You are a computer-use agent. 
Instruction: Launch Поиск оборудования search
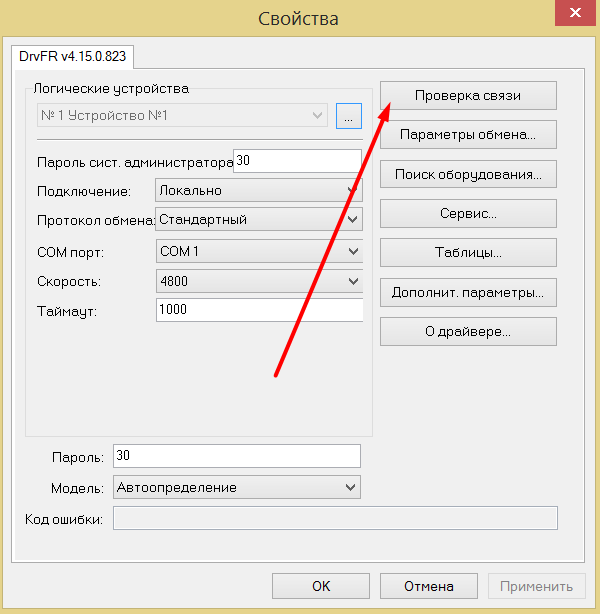(468, 174)
